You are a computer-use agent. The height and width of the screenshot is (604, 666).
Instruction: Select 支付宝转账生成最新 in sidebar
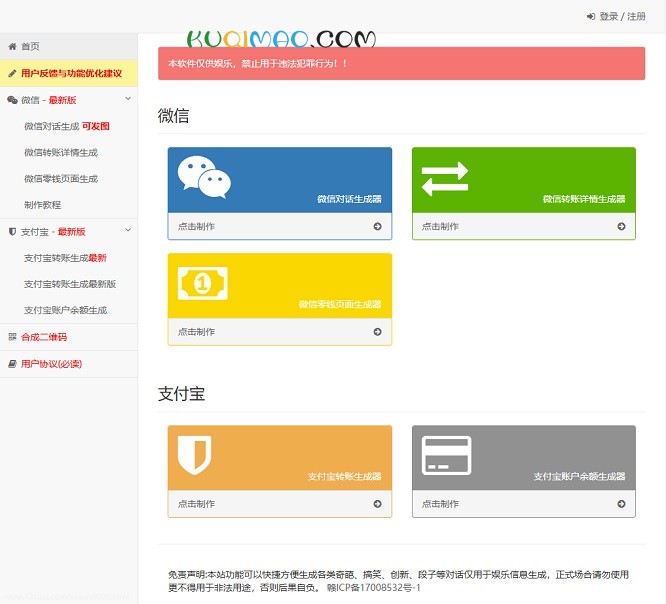tap(68, 258)
